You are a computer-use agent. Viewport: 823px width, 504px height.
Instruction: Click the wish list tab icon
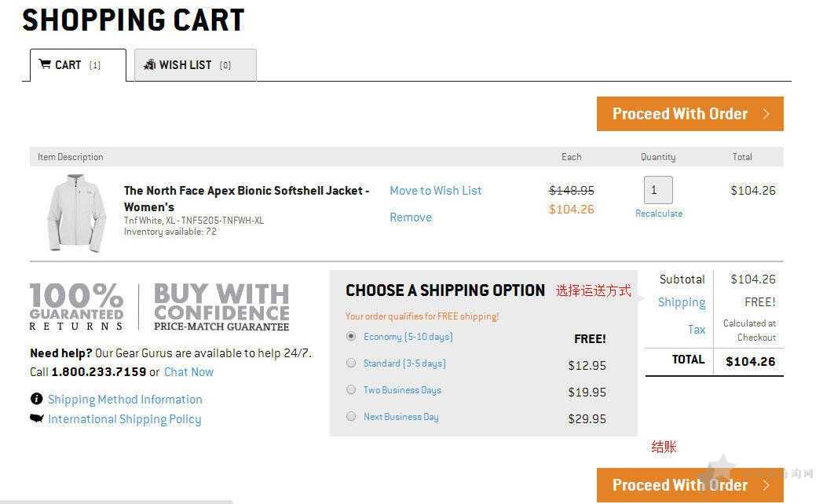pyautogui.click(x=149, y=64)
